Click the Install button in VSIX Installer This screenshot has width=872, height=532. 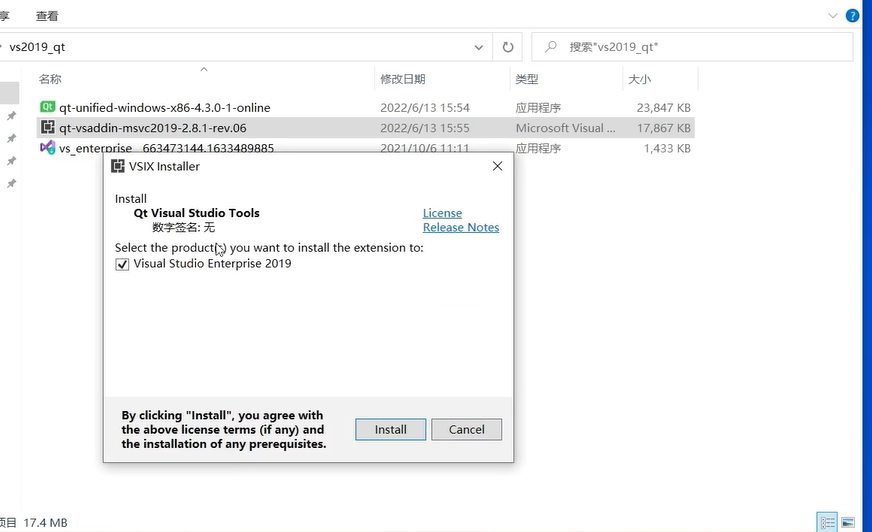click(x=390, y=429)
